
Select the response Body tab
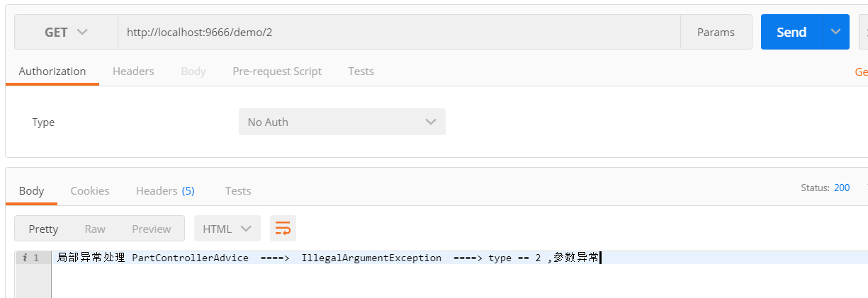click(31, 190)
